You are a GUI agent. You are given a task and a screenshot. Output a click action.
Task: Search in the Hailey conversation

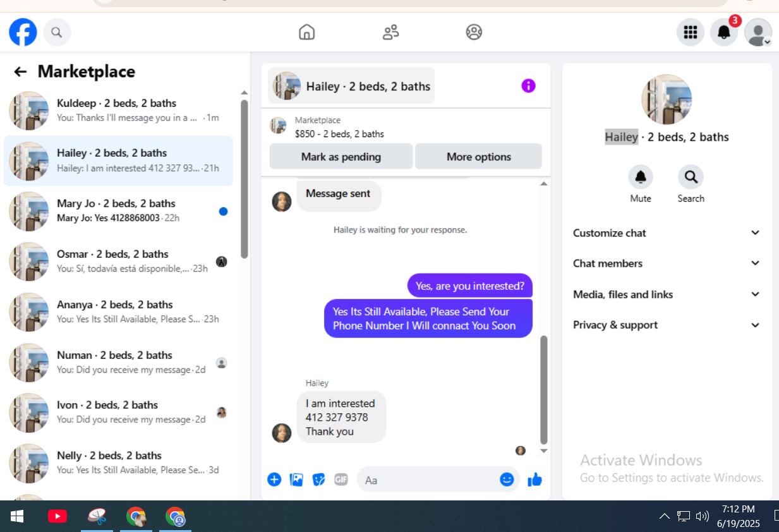691,177
